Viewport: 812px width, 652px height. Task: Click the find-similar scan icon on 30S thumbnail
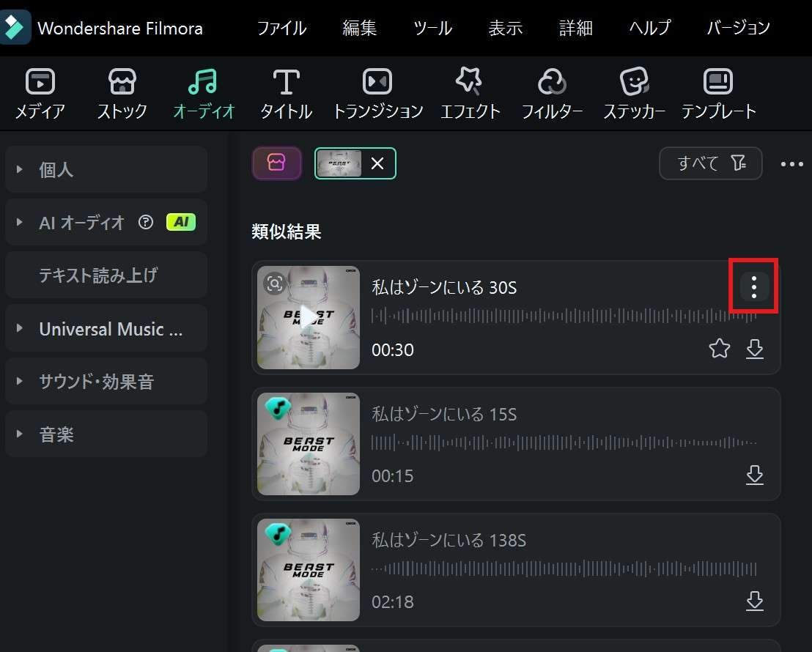pyautogui.click(x=275, y=284)
